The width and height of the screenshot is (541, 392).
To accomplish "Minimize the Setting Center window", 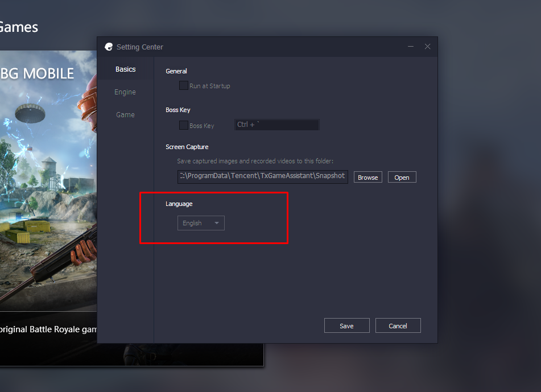I will coord(411,47).
